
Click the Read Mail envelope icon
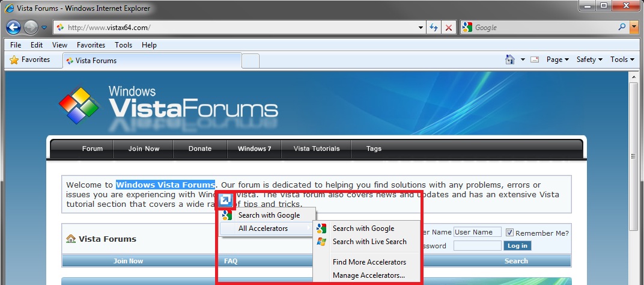coord(534,60)
